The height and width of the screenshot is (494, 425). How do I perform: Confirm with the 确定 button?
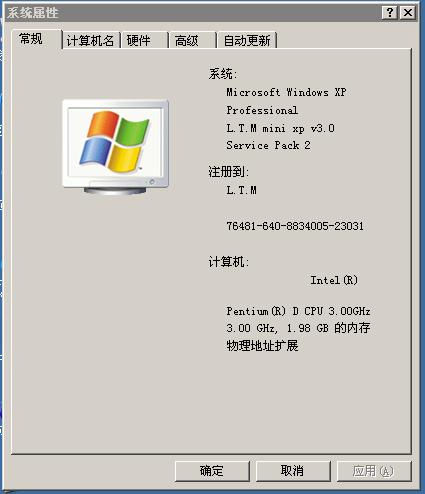pyautogui.click(x=212, y=471)
